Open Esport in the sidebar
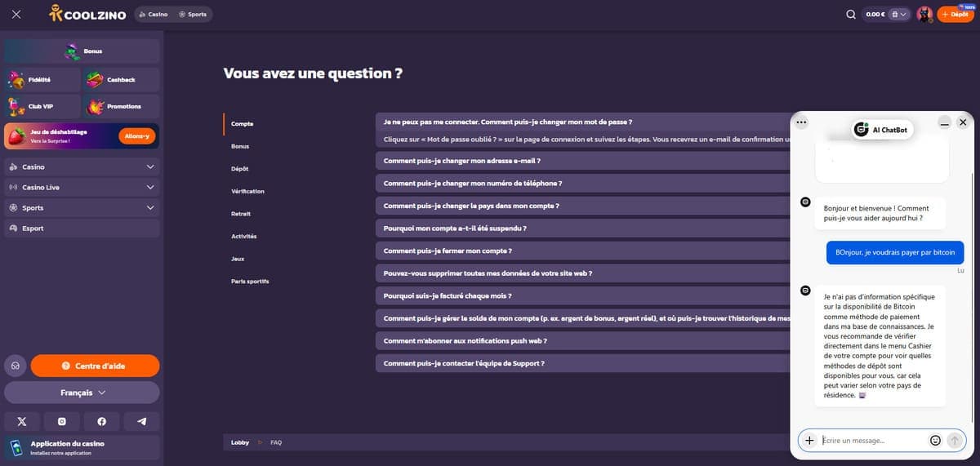Screen dimensions: 980x466 [x=82, y=228]
